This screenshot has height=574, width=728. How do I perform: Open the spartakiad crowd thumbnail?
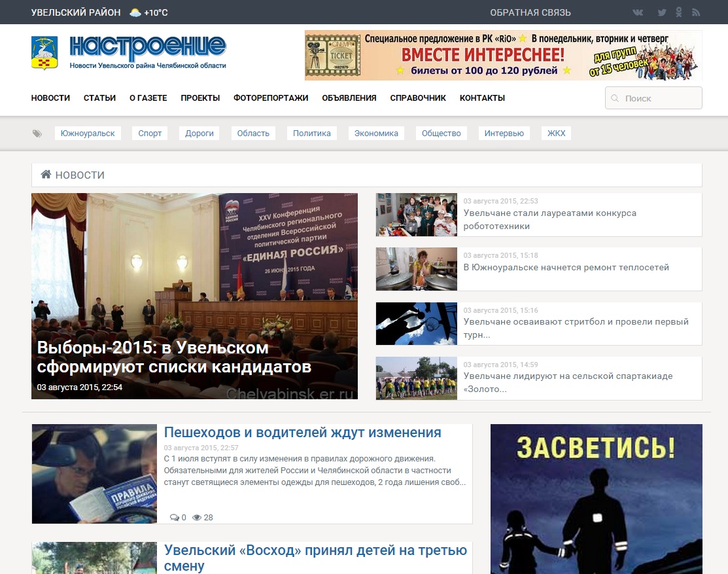click(417, 378)
